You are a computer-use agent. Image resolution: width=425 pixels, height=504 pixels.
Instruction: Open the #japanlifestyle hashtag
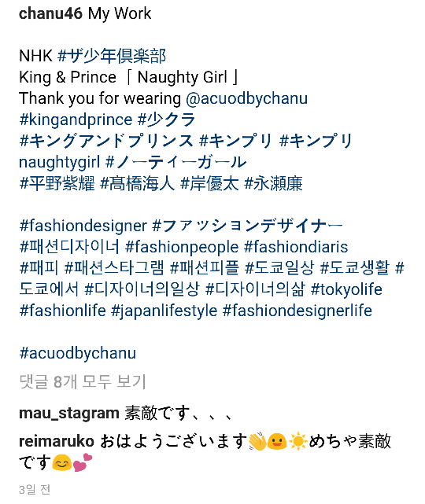(x=164, y=311)
